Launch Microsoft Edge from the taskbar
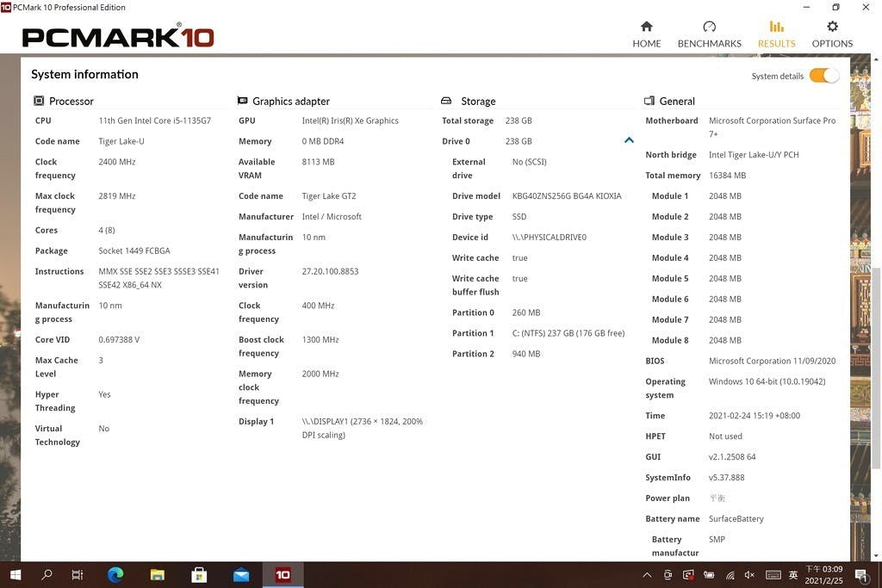 [x=115, y=574]
